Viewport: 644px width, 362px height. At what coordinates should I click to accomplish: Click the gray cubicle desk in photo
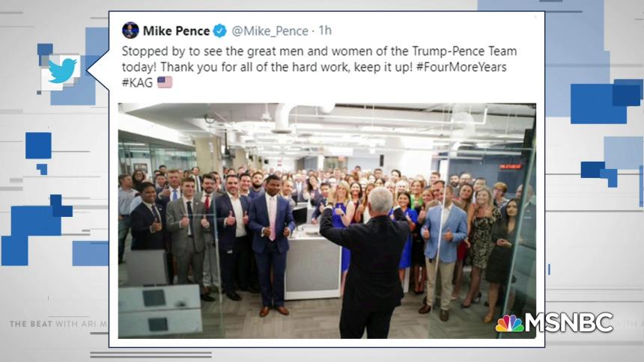(312, 263)
